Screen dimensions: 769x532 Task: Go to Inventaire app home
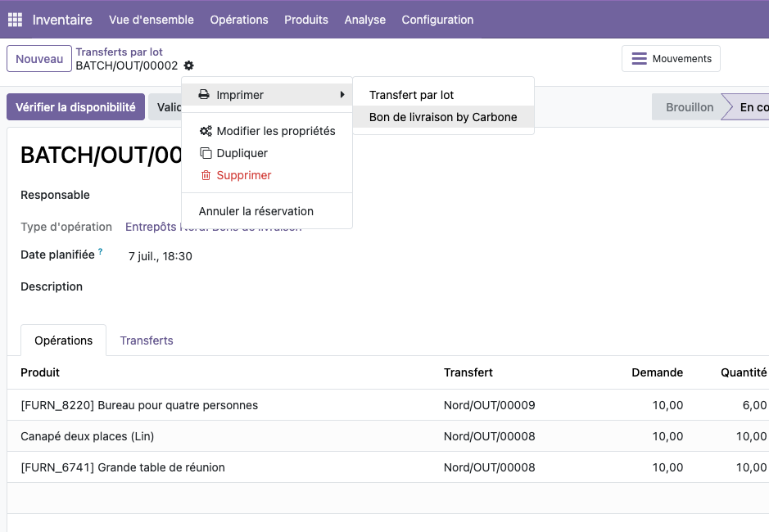pos(62,20)
